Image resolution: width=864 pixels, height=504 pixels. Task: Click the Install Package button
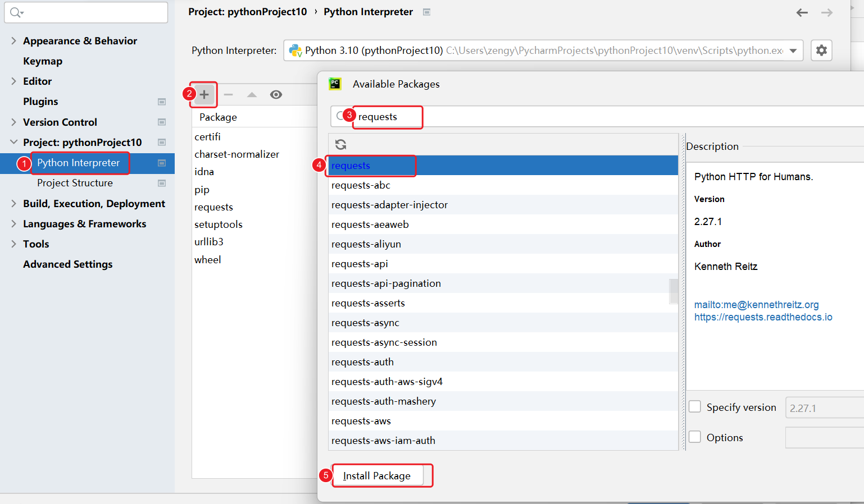click(376, 476)
